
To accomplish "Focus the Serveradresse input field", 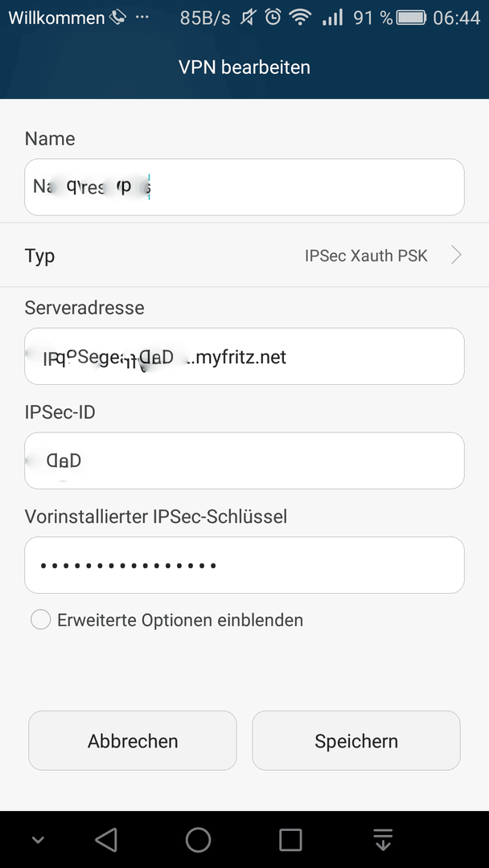I will (x=244, y=357).
